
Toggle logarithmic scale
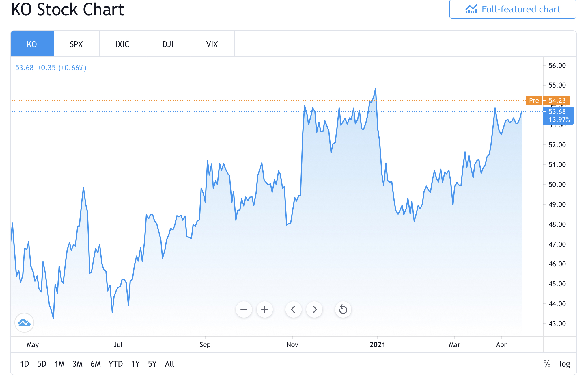click(x=564, y=364)
